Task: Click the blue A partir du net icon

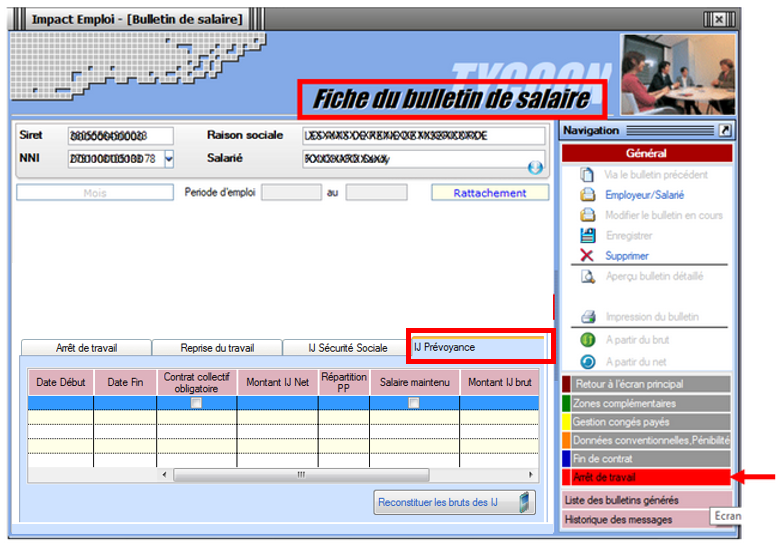Action: [x=588, y=360]
